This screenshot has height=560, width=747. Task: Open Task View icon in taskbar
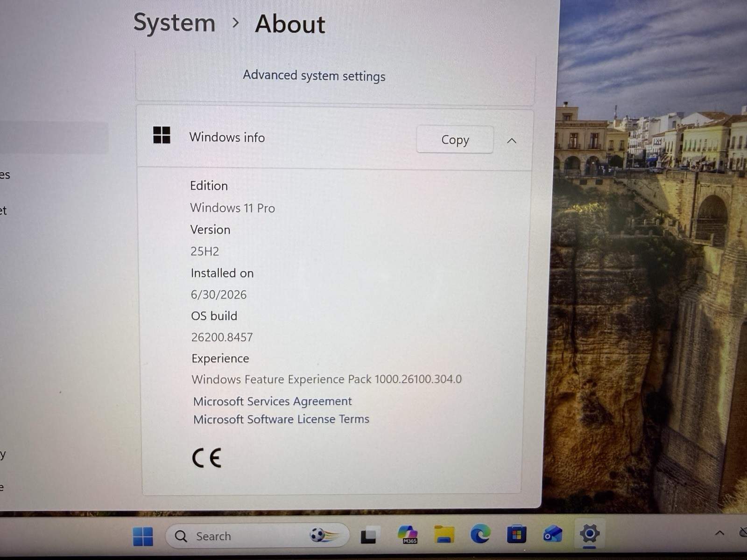click(x=369, y=535)
